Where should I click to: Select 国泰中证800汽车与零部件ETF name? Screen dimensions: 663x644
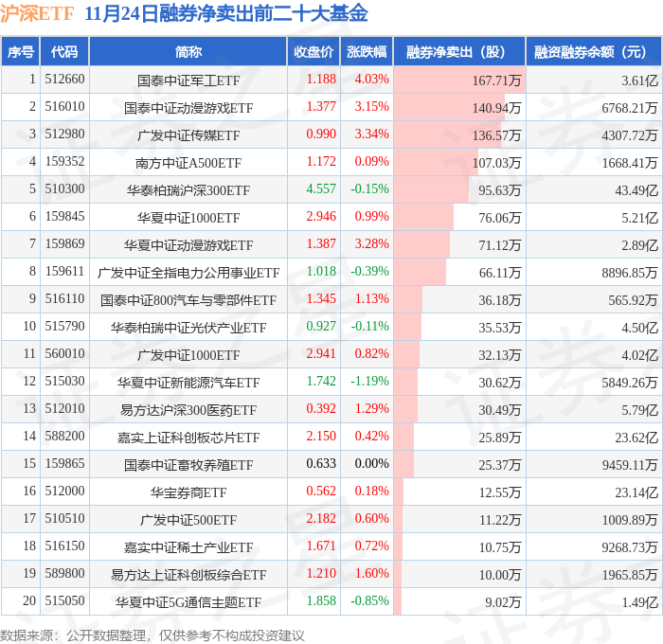pyautogui.click(x=188, y=300)
